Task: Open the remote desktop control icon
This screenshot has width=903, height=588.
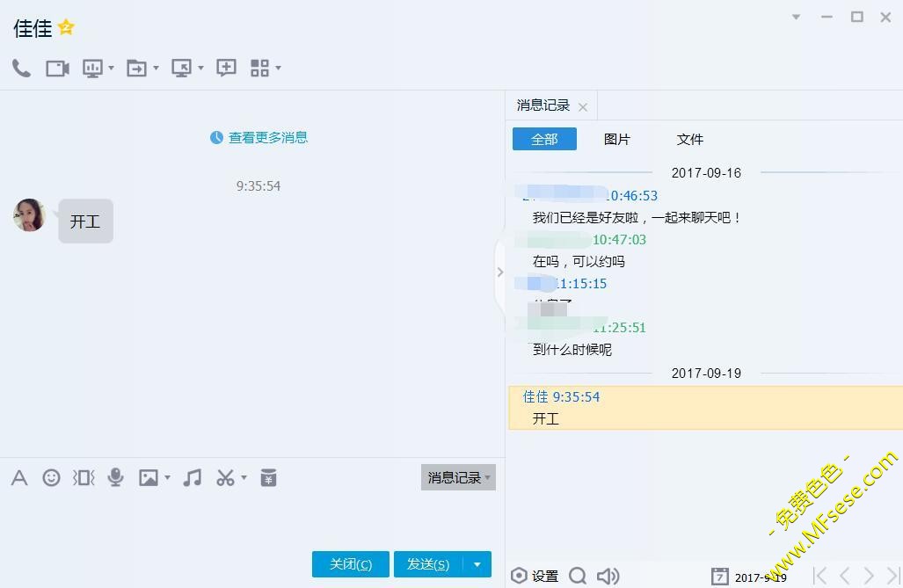Action: point(181,69)
